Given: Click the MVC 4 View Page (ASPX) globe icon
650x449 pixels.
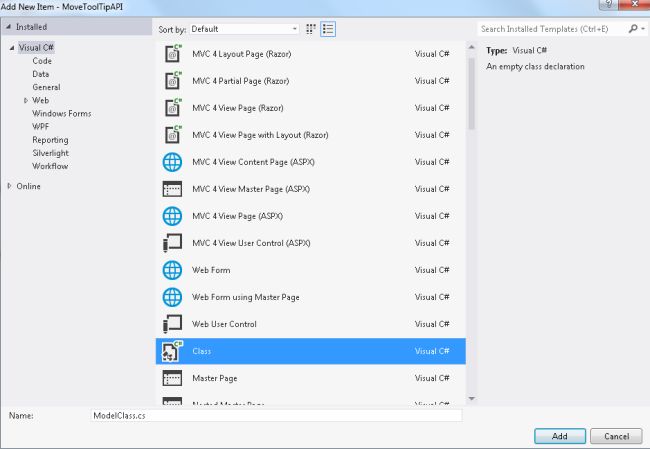Looking at the screenshot, I should click(x=172, y=216).
